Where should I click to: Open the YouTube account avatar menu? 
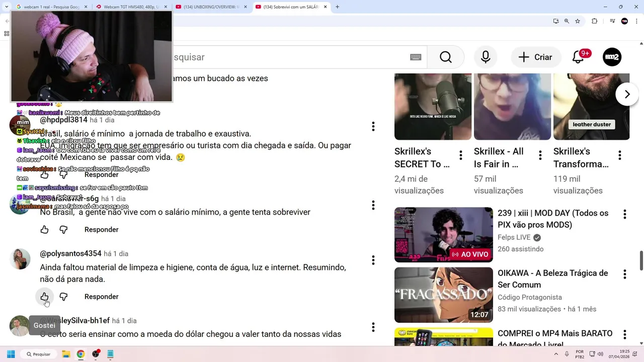click(x=612, y=57)
